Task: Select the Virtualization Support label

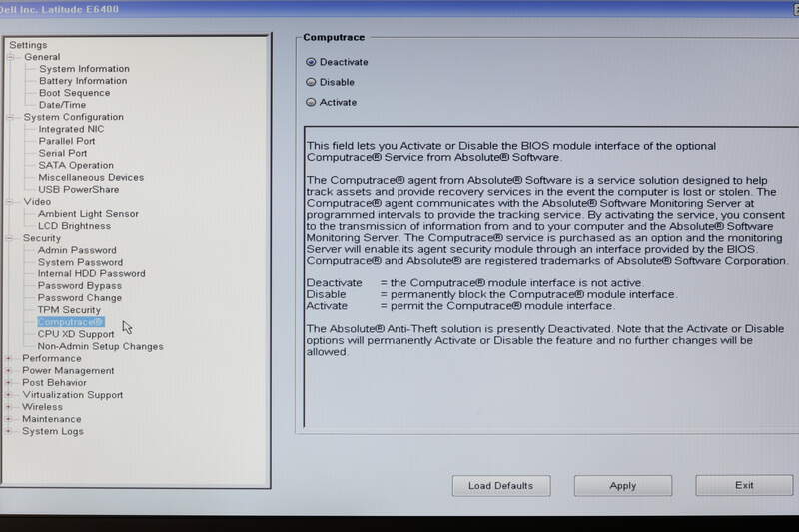Action: [x=72, y=395]
